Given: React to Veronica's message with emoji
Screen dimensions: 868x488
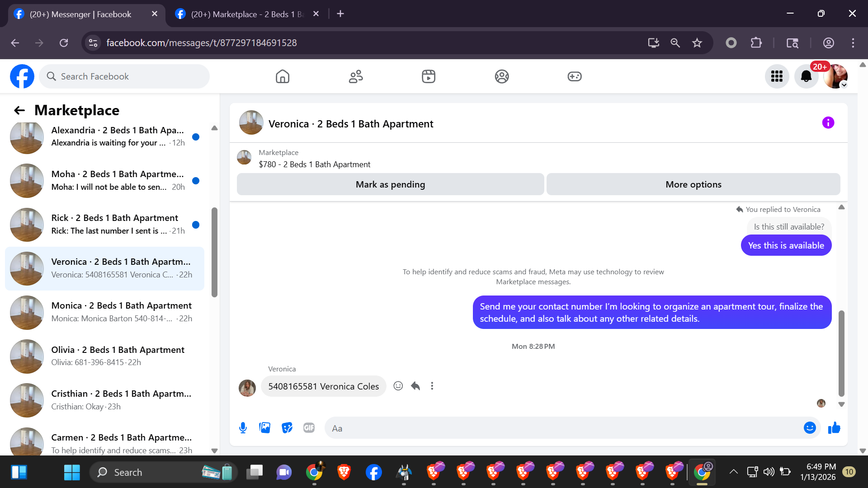Looking at the screenshot, I should tap(398, 386).
